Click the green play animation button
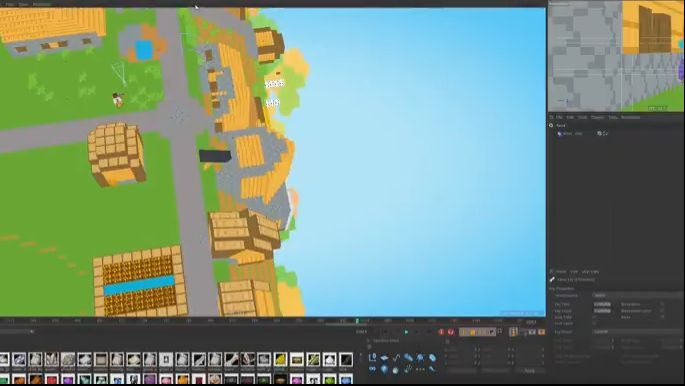 click(406, 332)
